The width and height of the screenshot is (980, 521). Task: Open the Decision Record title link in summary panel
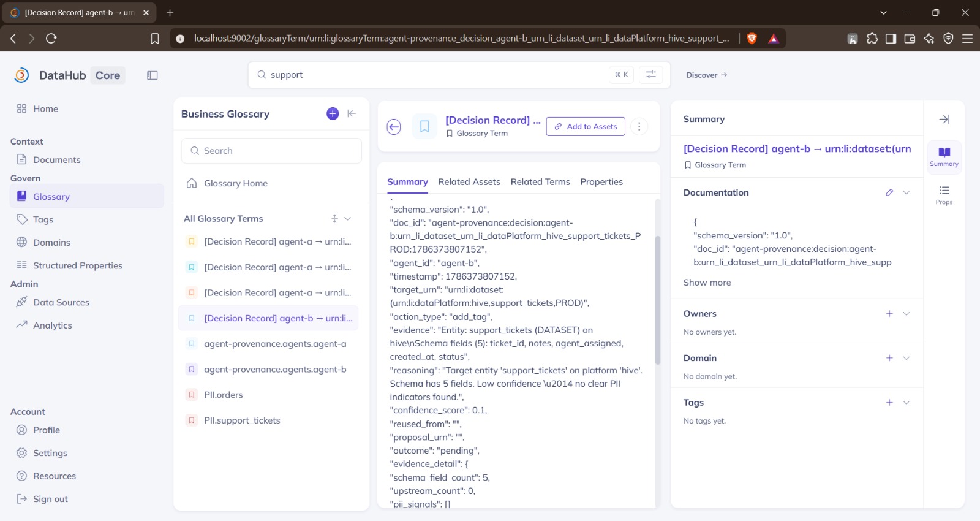tap(797, 149)
